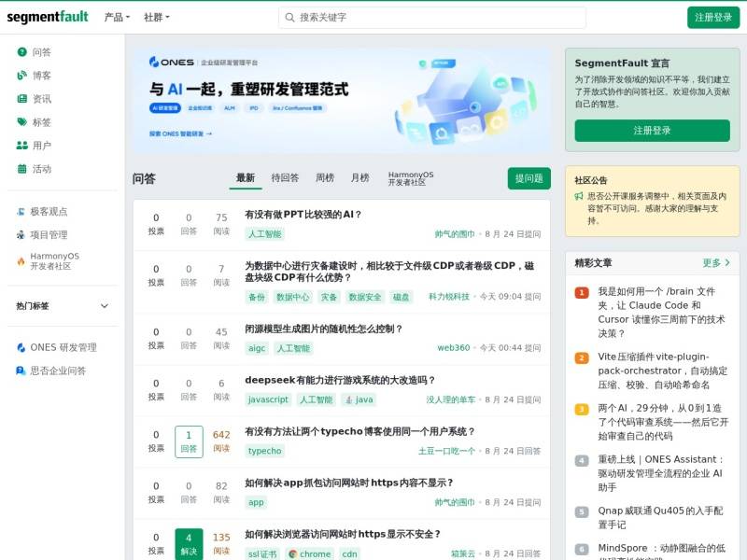Screen dimensions: 747x560
Task: Open author 没人理的单车 profile
Action: (451, 399)
